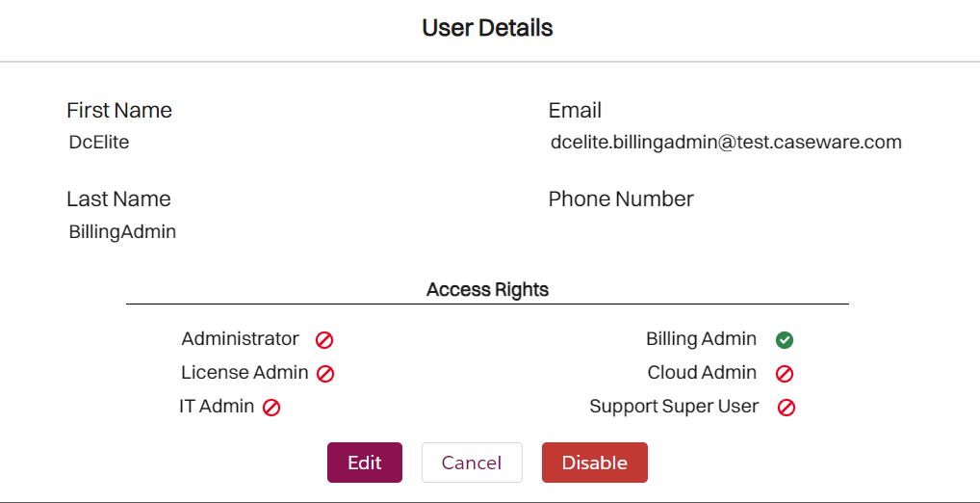Click the IT Admin denied icon
The width and height of the screenshot is (980, 503).
tap(271, 408)
